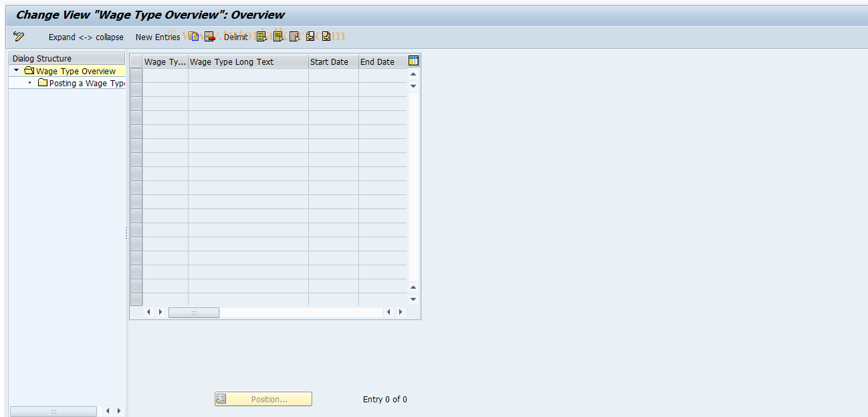Click the Copy As icon

[194, 36]
